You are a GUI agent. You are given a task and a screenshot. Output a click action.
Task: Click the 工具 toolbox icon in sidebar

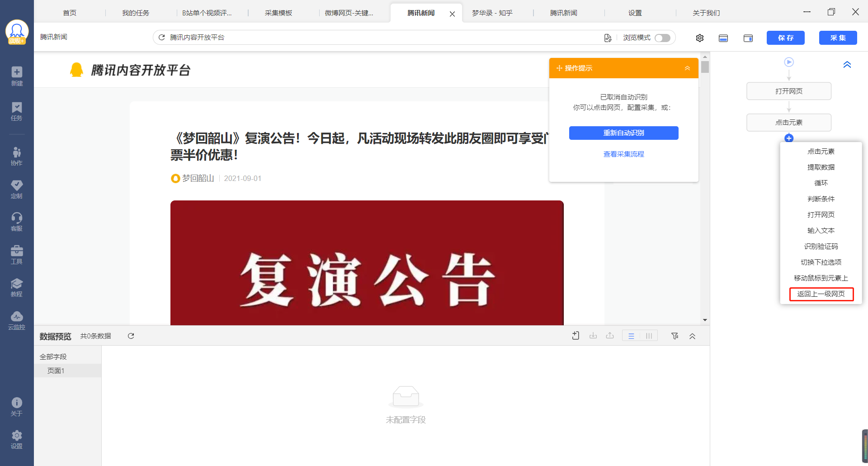point(17,255)
